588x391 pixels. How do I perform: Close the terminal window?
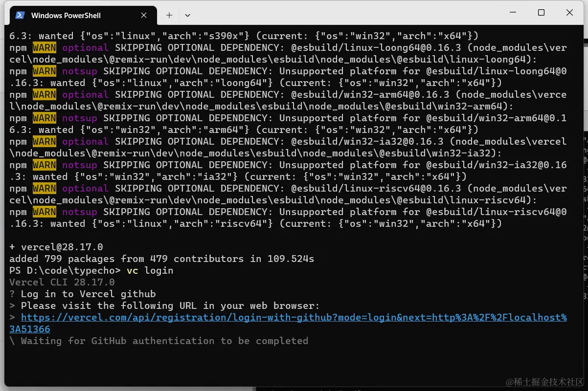point(569,13)
